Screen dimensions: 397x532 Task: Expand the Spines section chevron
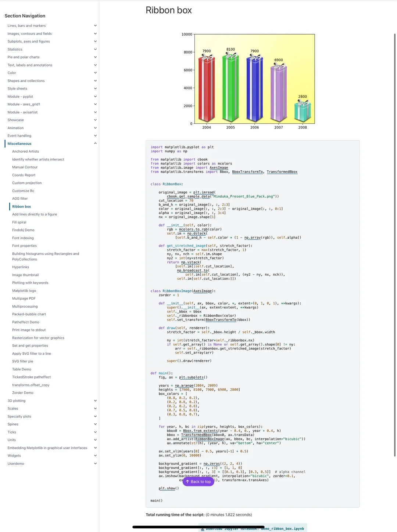tap(95, 424)
